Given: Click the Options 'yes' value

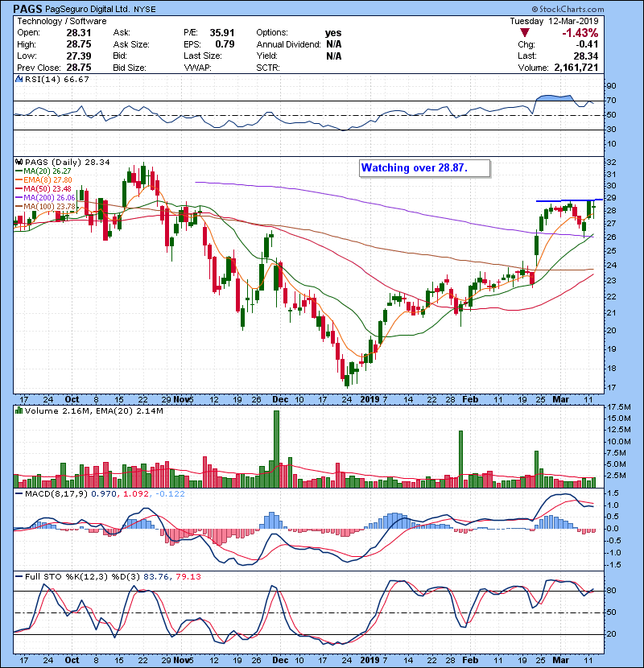Looking at the screenshot, I should pyautogui.click(x=333, y=33).
